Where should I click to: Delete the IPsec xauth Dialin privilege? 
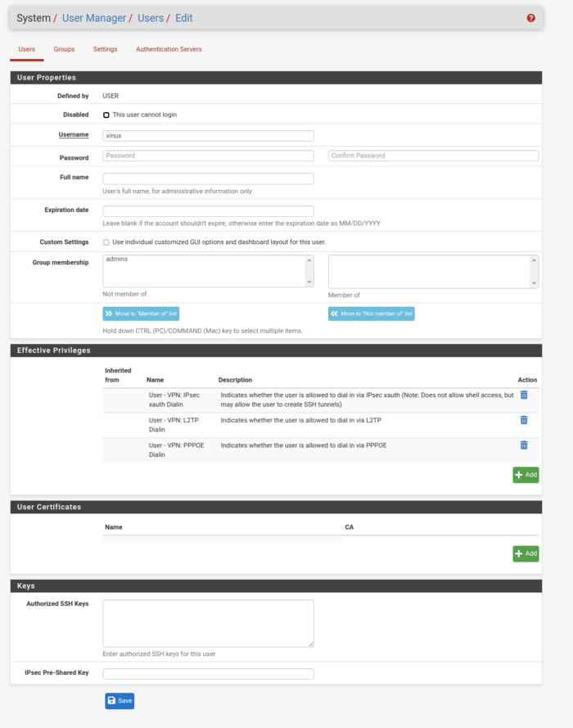[524, 395]
